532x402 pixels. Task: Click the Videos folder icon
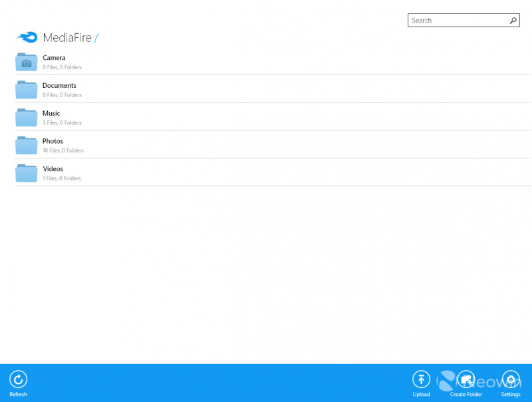(27, 174)
